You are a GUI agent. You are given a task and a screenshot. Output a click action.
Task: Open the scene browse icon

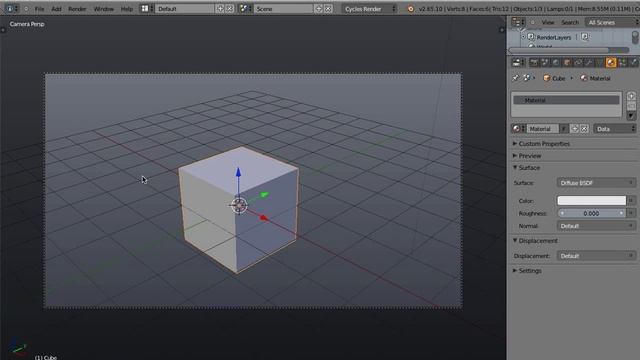(245, 9)
